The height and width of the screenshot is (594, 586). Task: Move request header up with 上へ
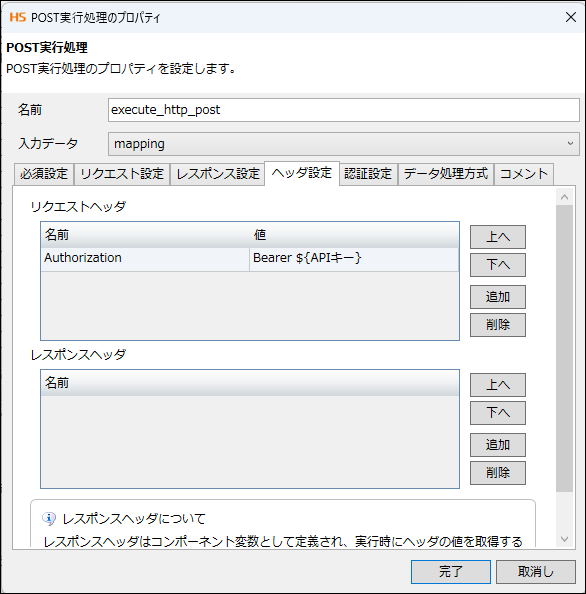pos(498,237)
